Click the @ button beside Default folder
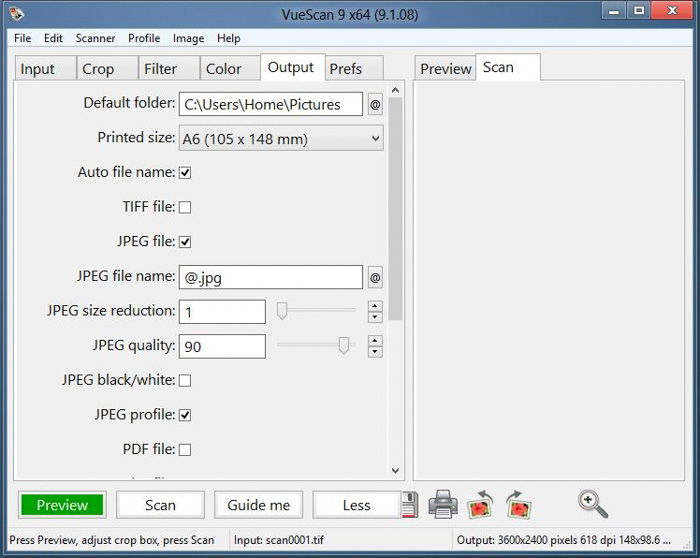Viewport: 700px width, 558px height. click(375, 104)
